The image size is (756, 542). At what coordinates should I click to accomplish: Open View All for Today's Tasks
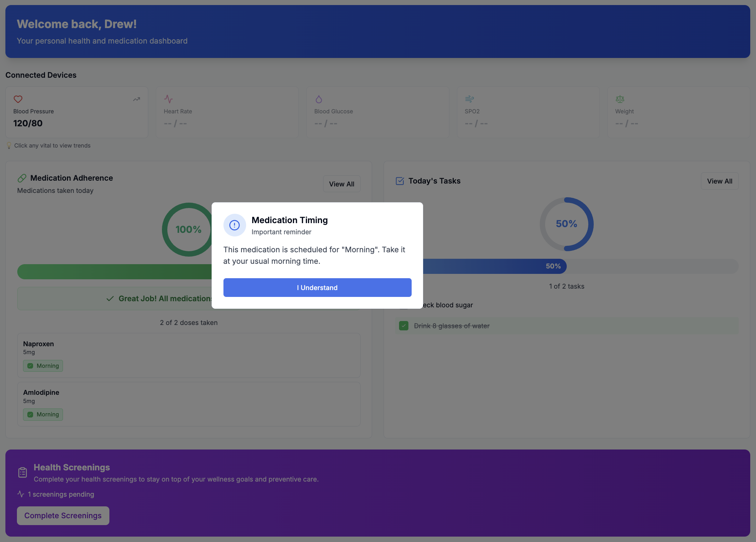tap(719, 181)
